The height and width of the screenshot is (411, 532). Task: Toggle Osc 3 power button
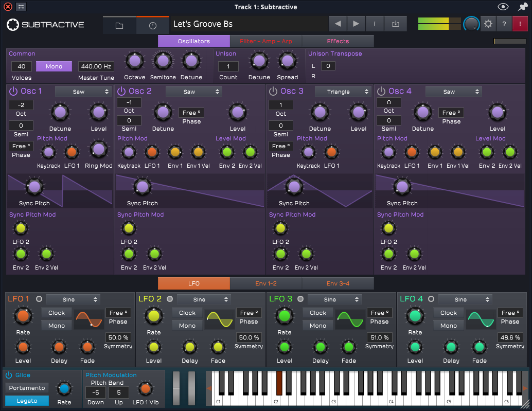[273, 91]
